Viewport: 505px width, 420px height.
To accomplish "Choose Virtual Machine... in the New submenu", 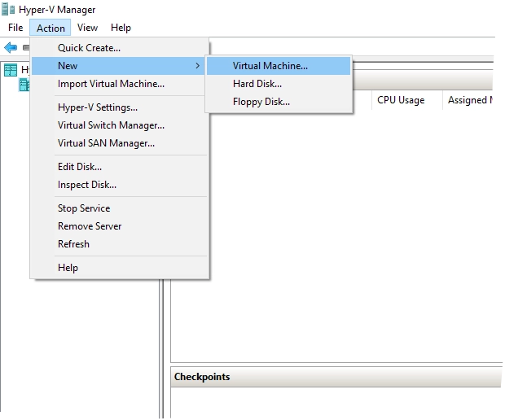I will 279,66.
